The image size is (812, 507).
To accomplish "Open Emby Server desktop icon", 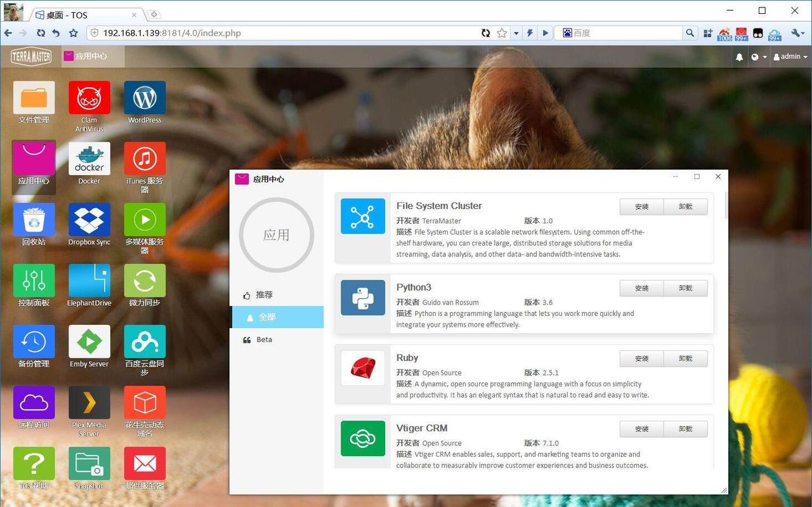I will pyautogui.click(x=89, y=343).
